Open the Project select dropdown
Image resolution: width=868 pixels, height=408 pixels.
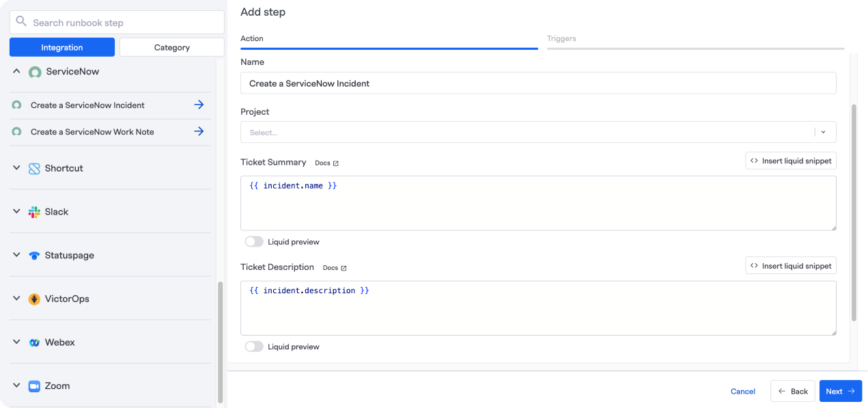pos(537,133)
